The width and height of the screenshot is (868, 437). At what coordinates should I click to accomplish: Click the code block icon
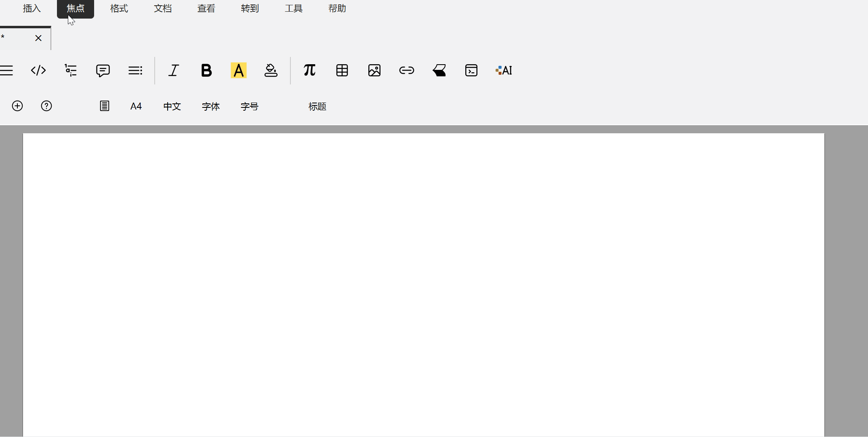pos(38,70)
